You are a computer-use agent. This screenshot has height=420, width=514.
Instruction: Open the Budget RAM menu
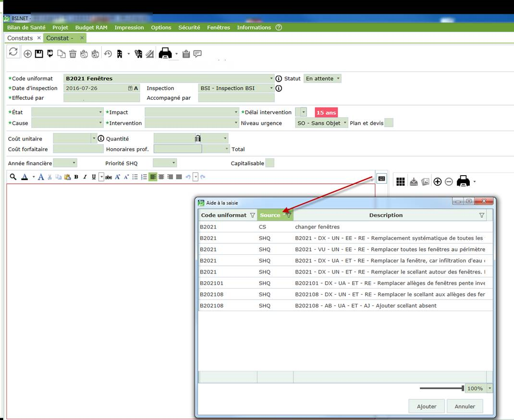pos(91,27)
